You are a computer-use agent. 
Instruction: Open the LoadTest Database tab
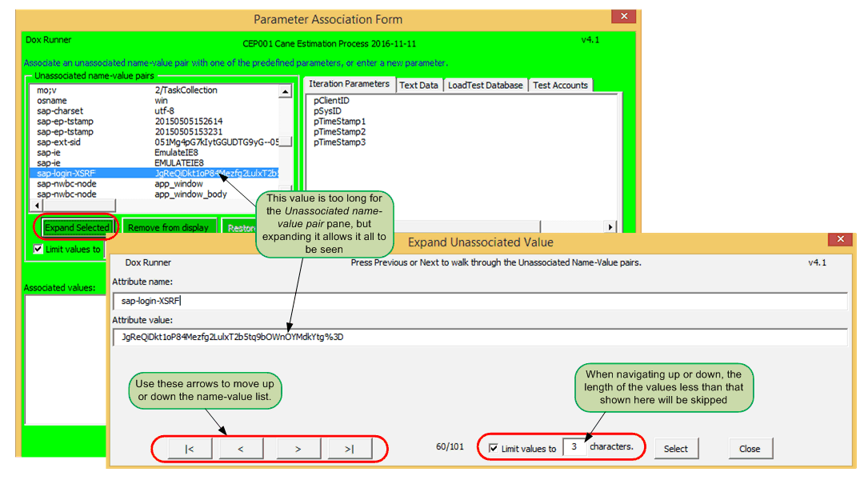484,84
